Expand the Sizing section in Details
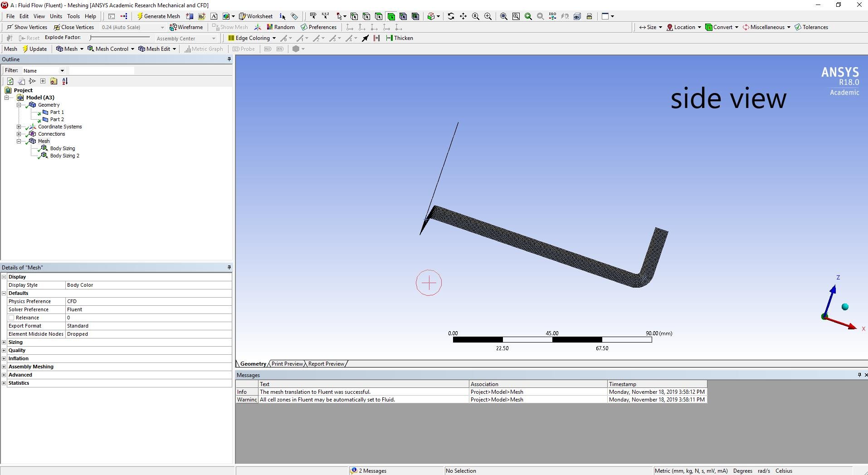The height and width of the screenshot is (475, 868). (4, 342)
